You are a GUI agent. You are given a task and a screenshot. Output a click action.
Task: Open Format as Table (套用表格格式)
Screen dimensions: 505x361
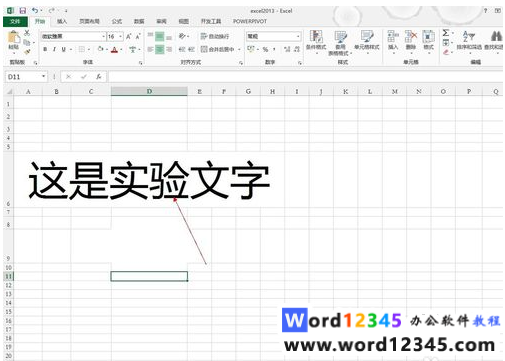(x=340, y=43)
